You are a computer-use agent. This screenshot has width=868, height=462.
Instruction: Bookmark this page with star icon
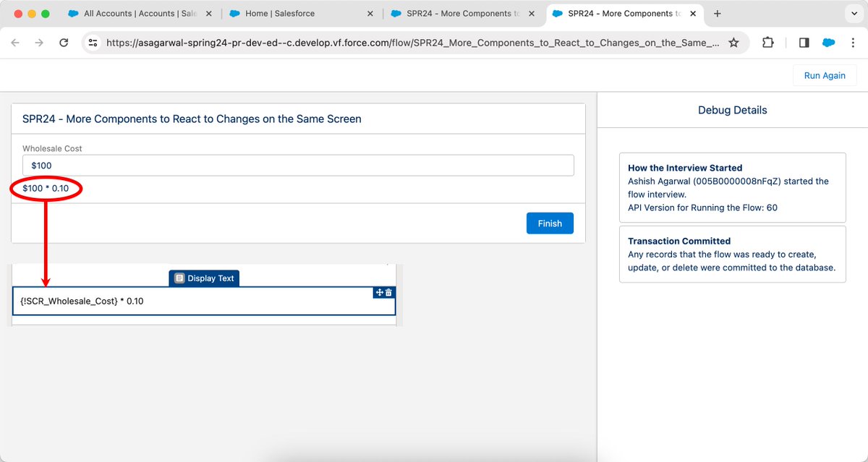point(733,43)
